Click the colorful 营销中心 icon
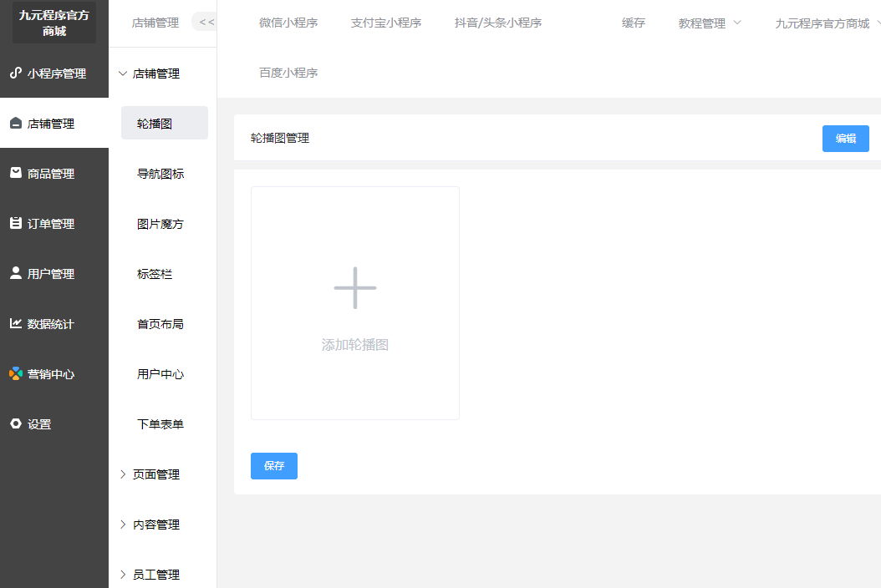Image resolution: width=881 pixels, height=588 pixels. coord(15,373)
